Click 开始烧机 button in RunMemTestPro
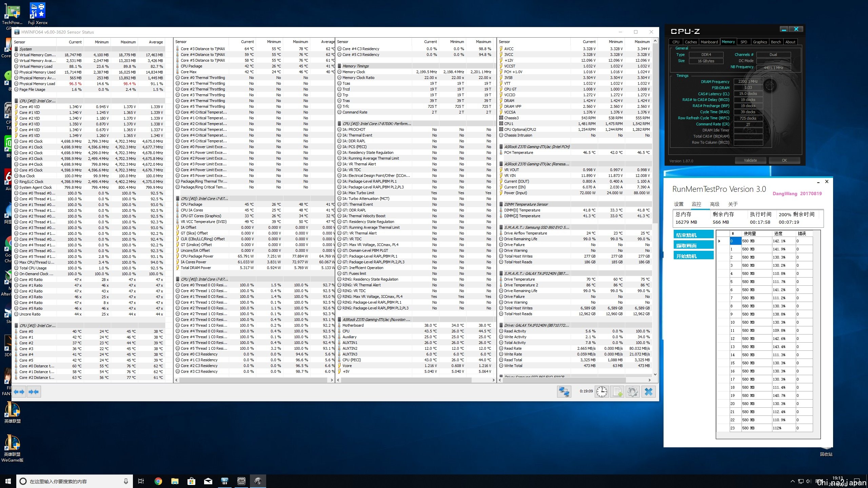Viewport: 868px width, 488px height. [x=693, y=256]
